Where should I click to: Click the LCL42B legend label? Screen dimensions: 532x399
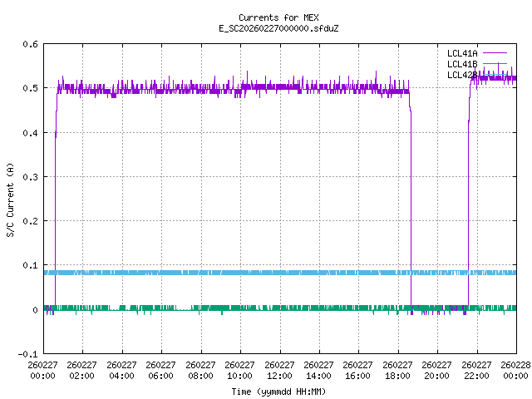(461, 75)
